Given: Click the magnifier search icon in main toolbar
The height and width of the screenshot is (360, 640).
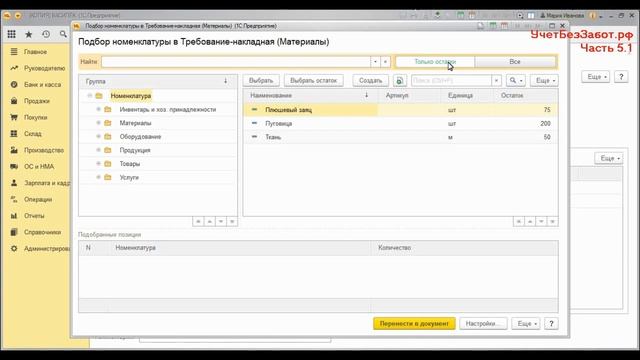Looking at the screenshot, I should (x=63, y=34).
